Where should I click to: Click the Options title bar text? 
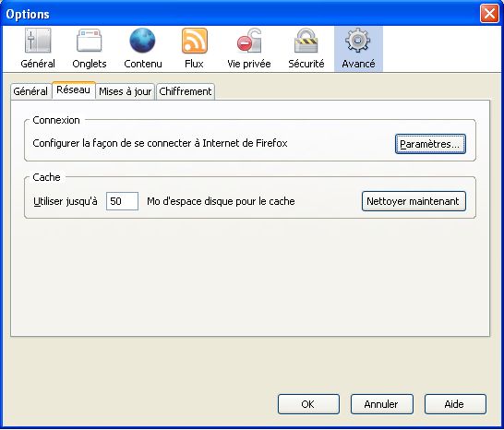(28, 15)
